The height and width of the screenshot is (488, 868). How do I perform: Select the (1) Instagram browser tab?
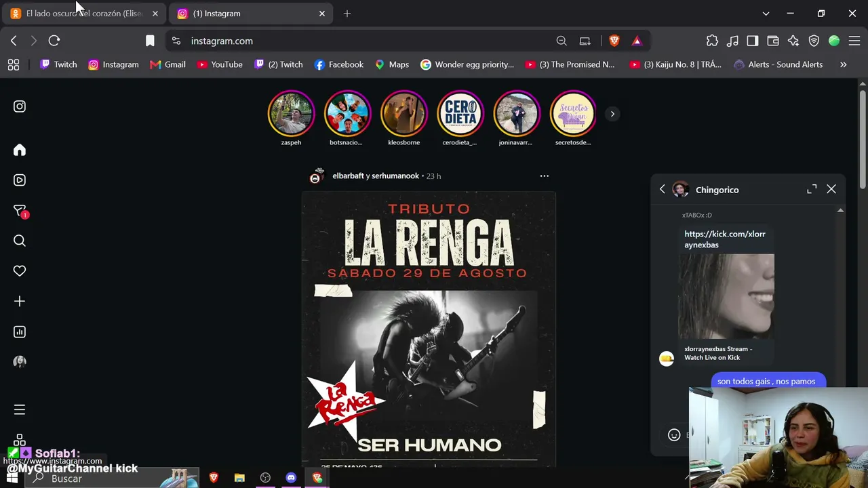252,14
